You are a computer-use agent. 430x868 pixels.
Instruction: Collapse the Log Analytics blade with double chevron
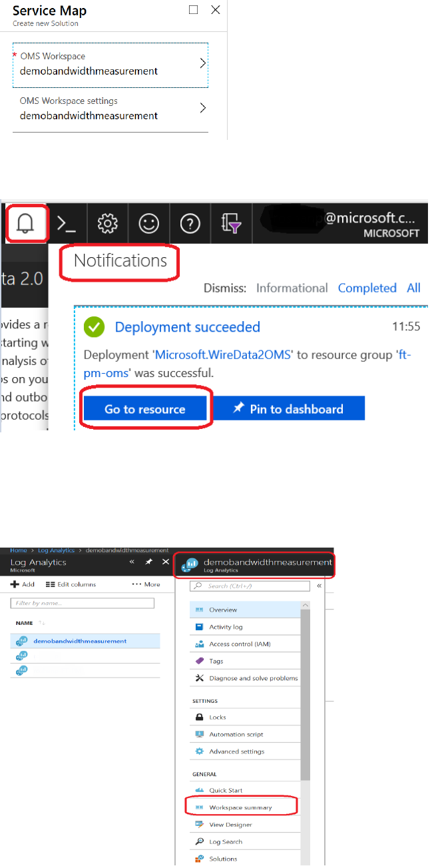pos(132,562)
